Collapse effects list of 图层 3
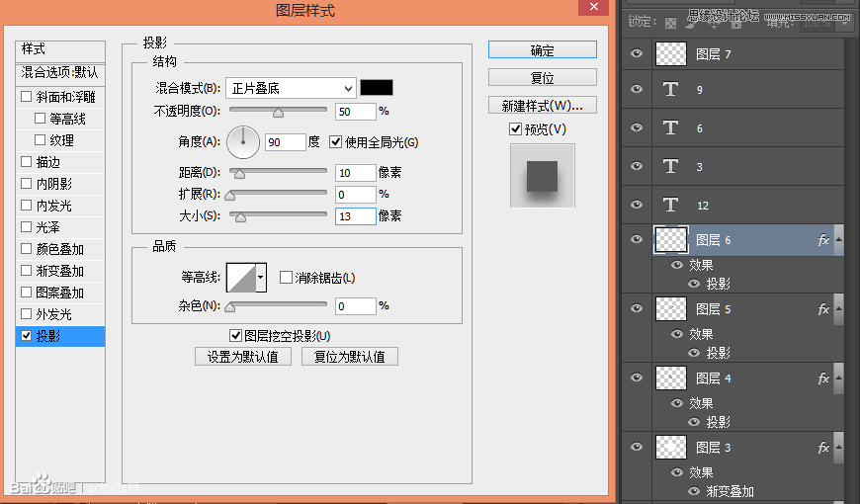 (x=838, y=447)
